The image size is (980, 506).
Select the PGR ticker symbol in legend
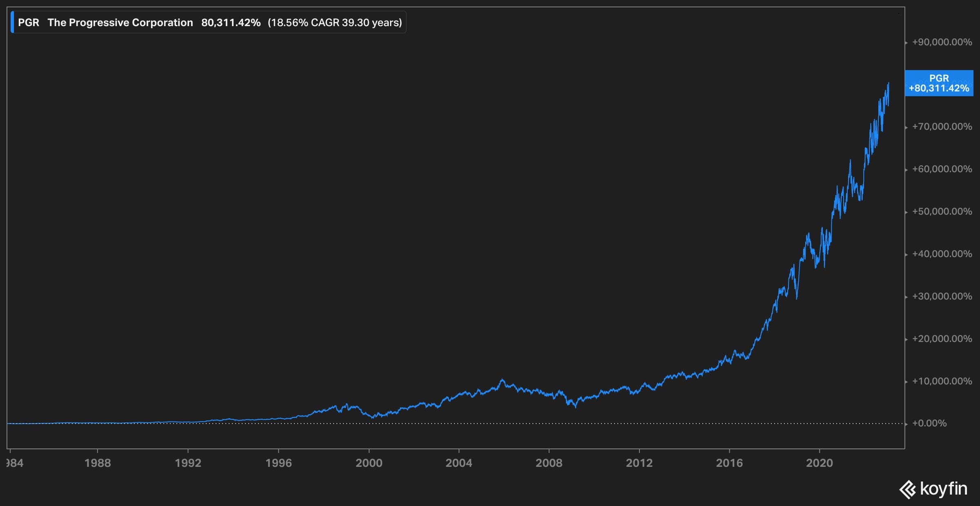[x=29, y=22]
